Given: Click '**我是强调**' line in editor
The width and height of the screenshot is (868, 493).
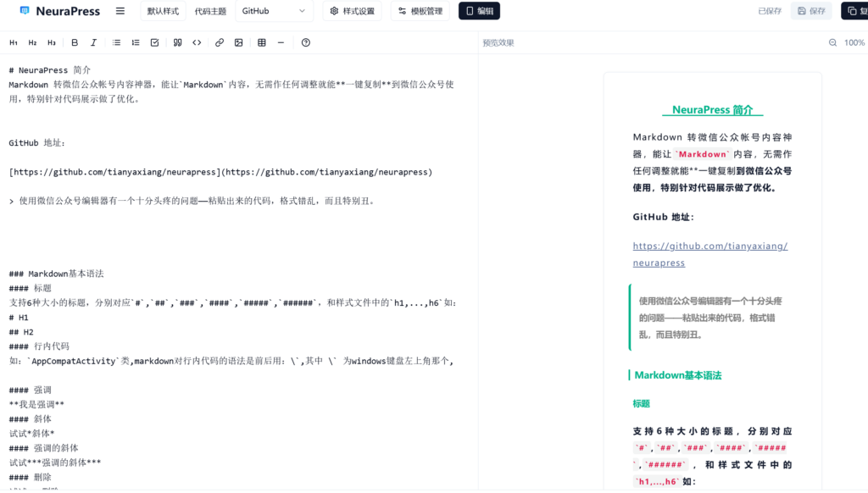Looking at the screenshot, I should pyautogui.click(x=36, y=404).
